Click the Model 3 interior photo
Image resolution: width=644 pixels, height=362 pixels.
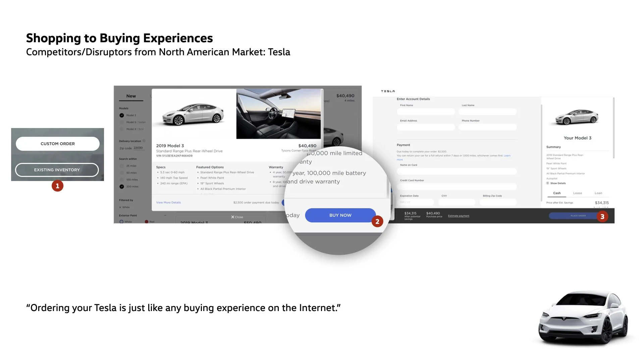(278, 114)
